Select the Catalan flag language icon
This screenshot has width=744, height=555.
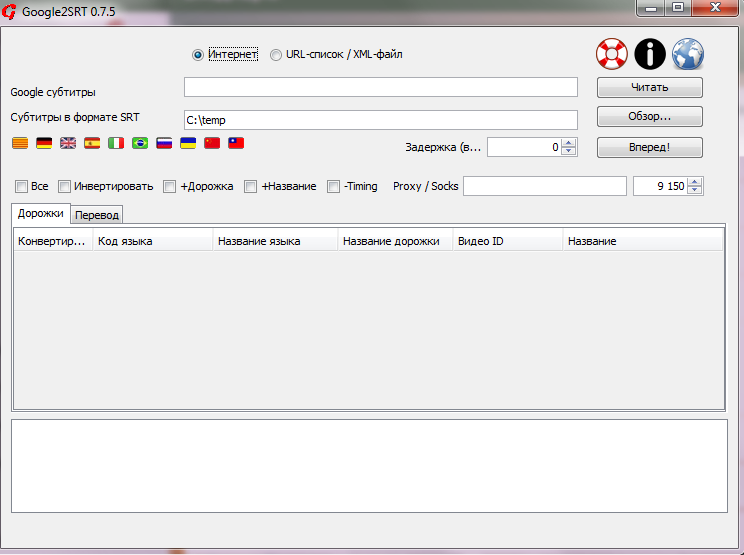pos(20,143)
